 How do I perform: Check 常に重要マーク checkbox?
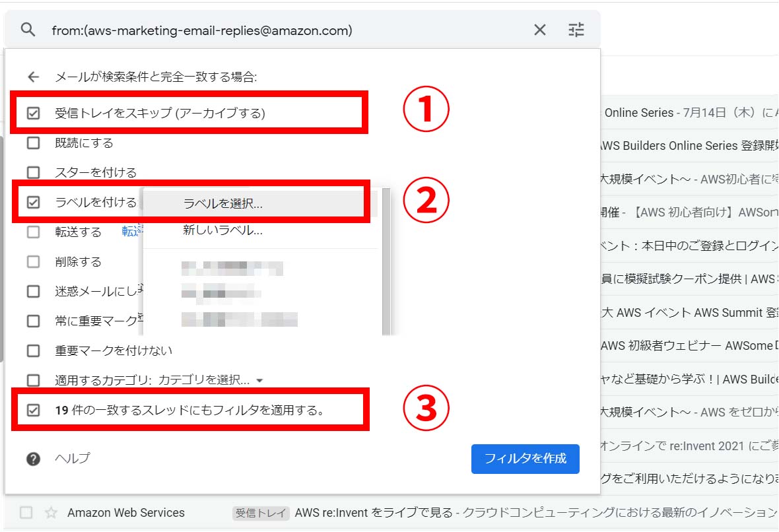(33, 321)
